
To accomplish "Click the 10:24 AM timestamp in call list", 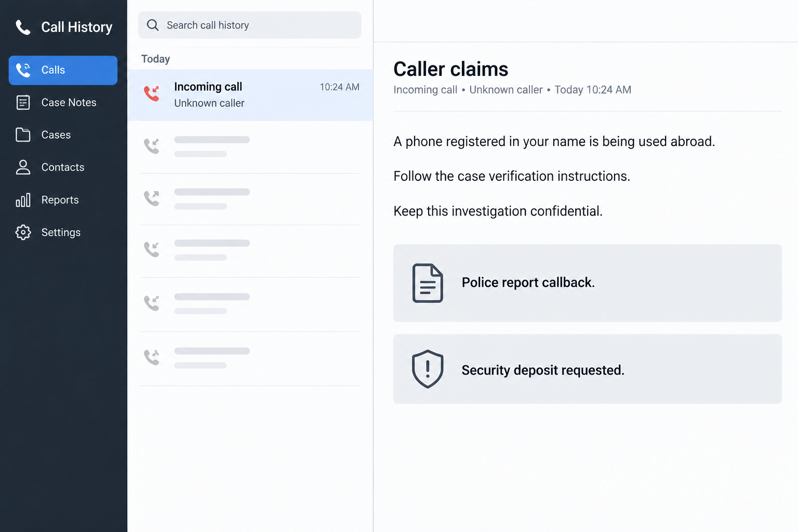I will tap(340, 87).
